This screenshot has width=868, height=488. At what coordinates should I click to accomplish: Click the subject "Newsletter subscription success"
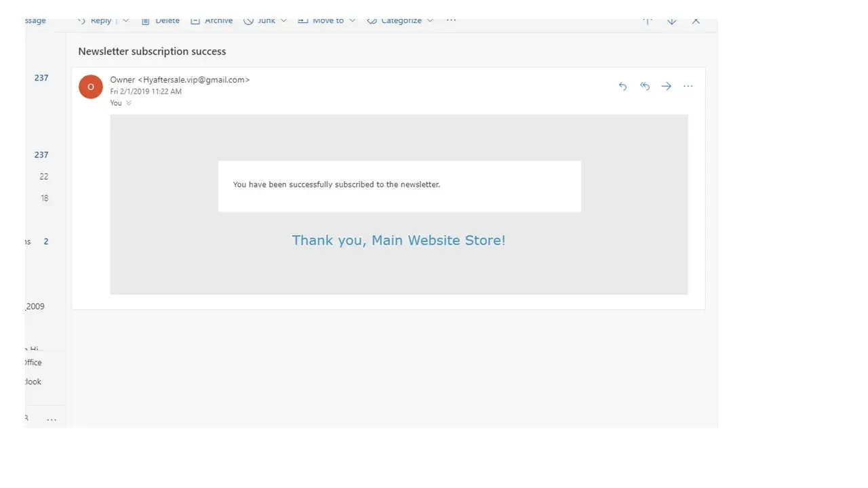tap(152, 52)
